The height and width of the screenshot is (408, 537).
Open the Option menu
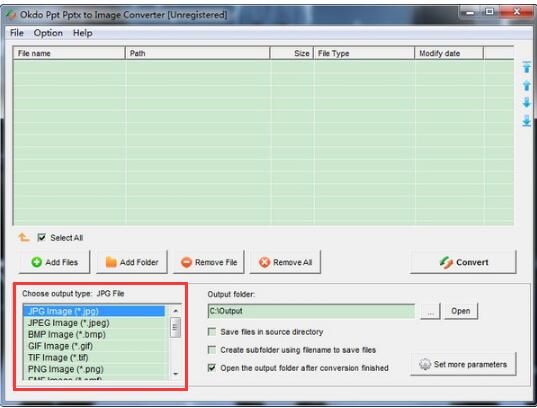(x=48, y=33)
